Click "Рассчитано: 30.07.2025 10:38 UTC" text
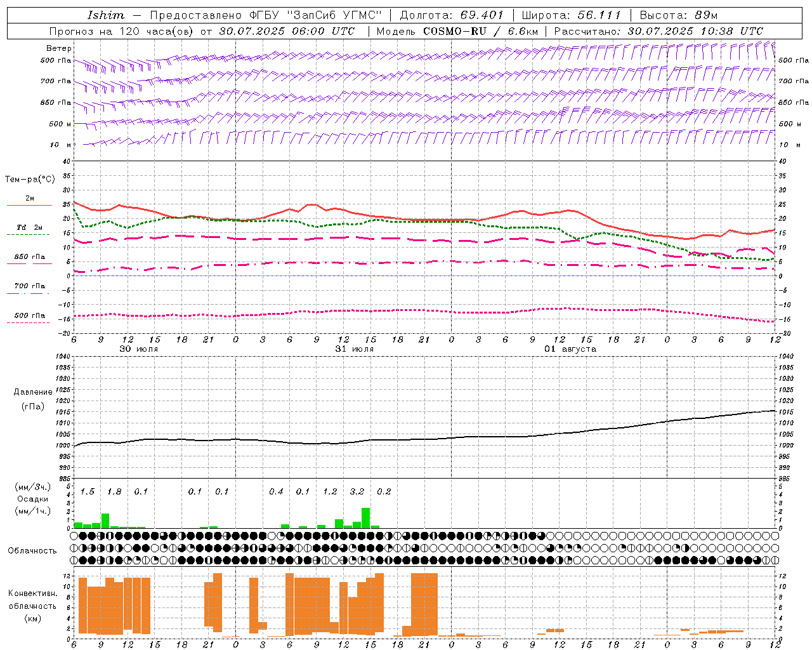 click(658, 31)
